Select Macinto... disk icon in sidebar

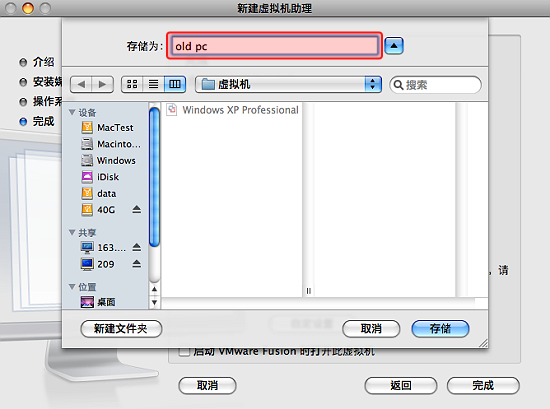[87, 144]
